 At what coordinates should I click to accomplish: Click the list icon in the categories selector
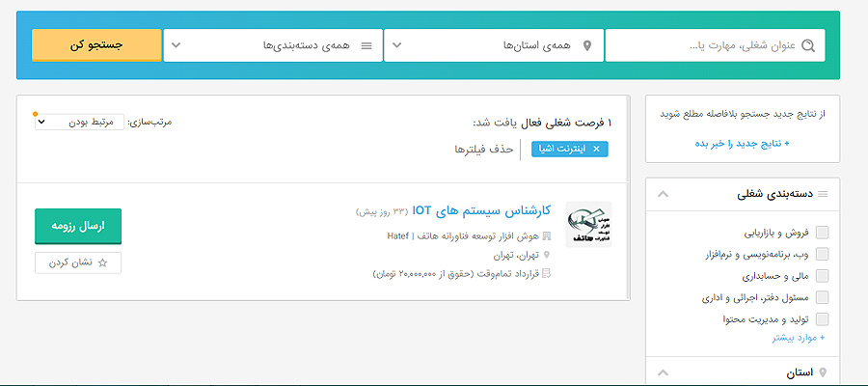(x=366, y=45)
